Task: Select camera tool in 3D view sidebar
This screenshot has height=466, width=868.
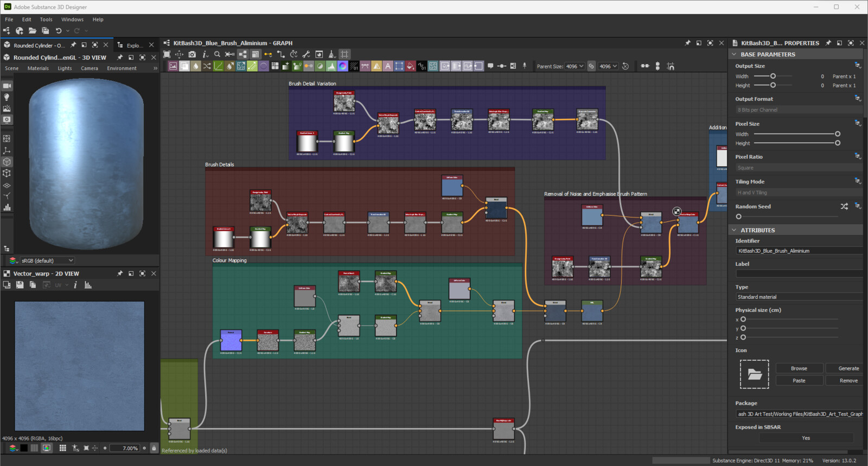Action: (x=7, y=86)
